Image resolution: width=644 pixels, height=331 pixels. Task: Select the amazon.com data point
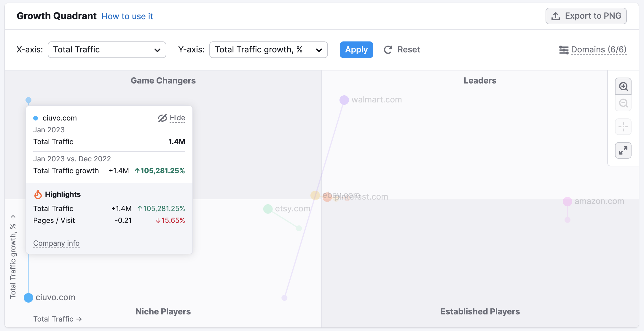click(568, 202)
